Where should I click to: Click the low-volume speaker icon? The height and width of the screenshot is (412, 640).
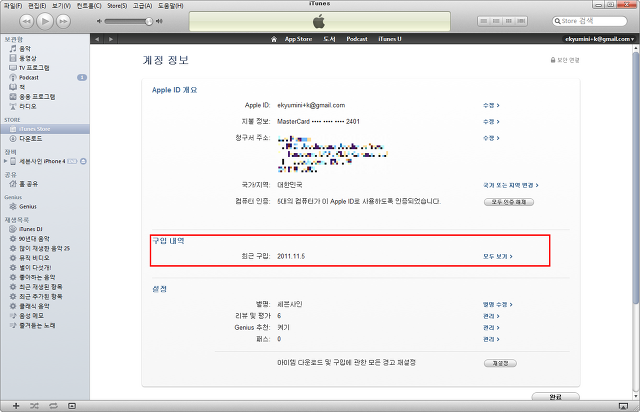pos(99,21)
